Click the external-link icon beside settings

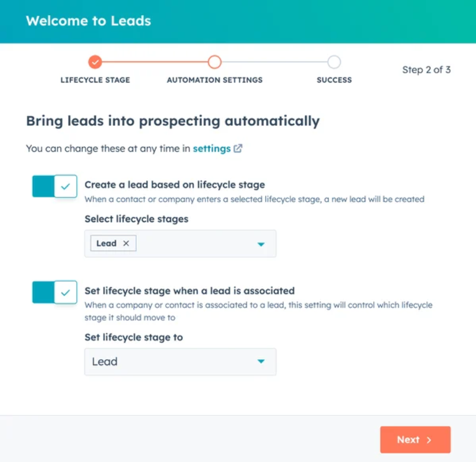238,148
